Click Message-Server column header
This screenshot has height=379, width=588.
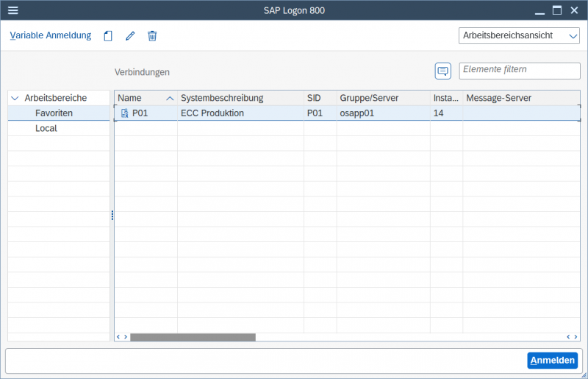coord(521,98)
